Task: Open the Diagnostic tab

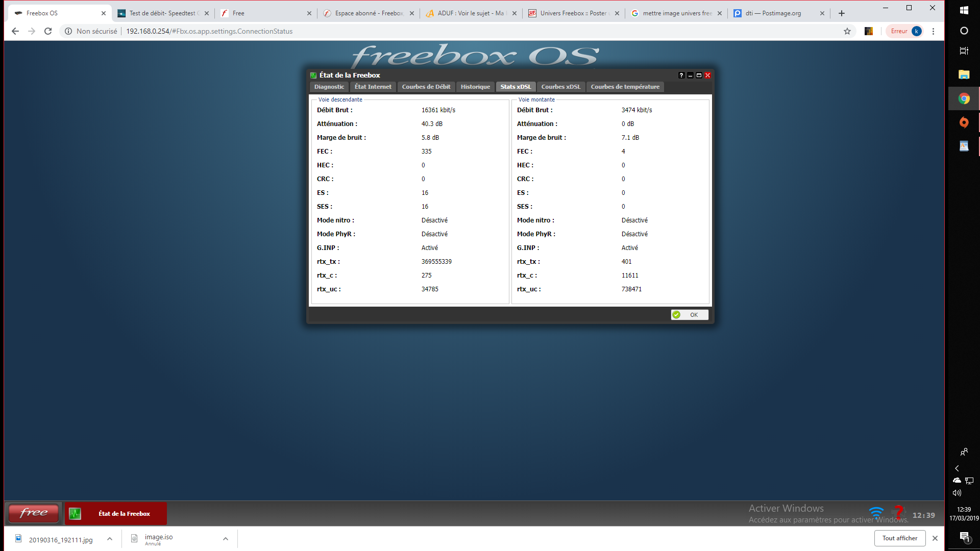Action: click(x=329, y=87)
